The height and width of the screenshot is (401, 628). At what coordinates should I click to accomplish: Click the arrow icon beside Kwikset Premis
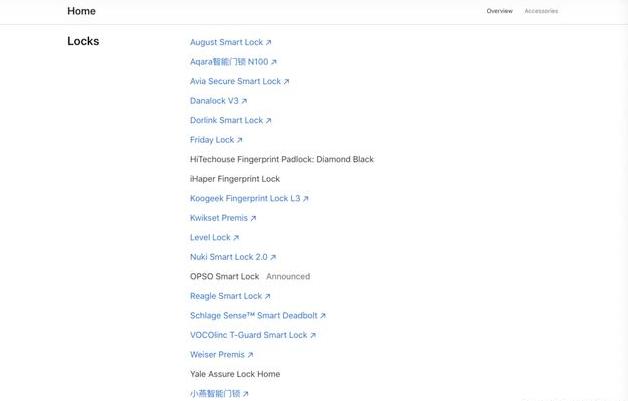coord(253,218)
